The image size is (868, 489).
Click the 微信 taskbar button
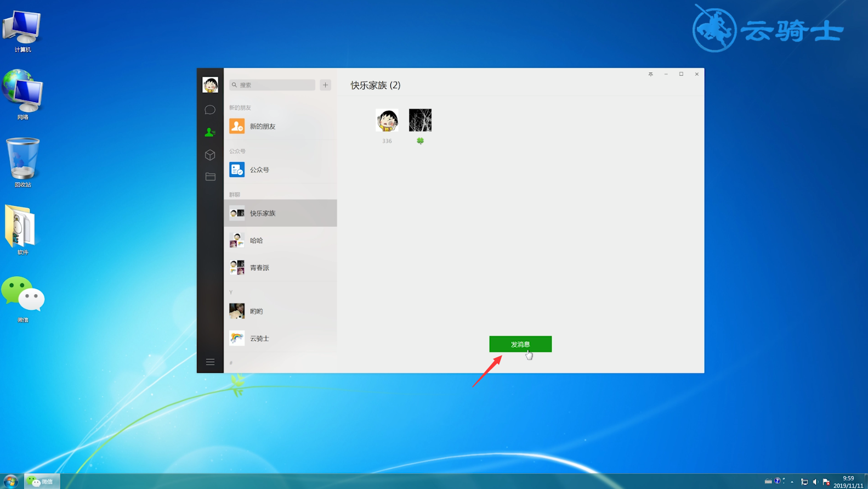click(42, 481)
